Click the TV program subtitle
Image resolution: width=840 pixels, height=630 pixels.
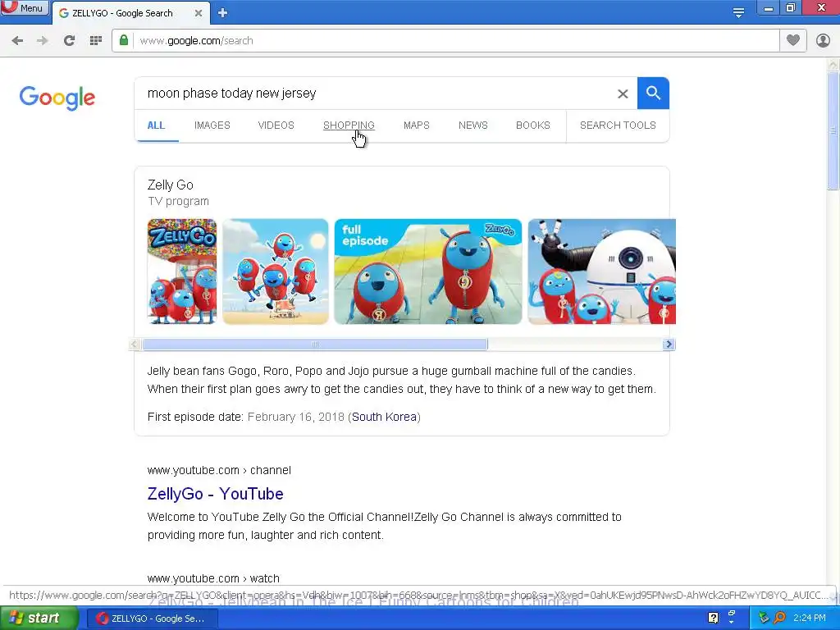point(178,202)
